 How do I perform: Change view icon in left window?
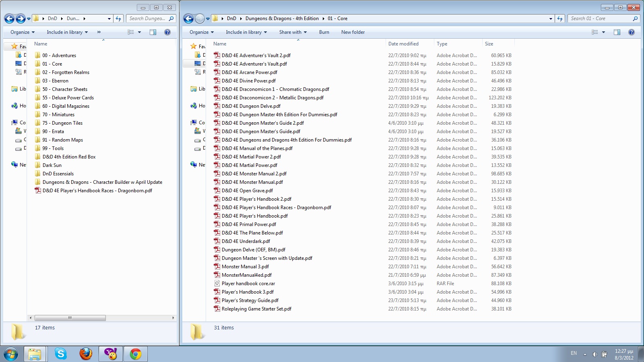131,32
